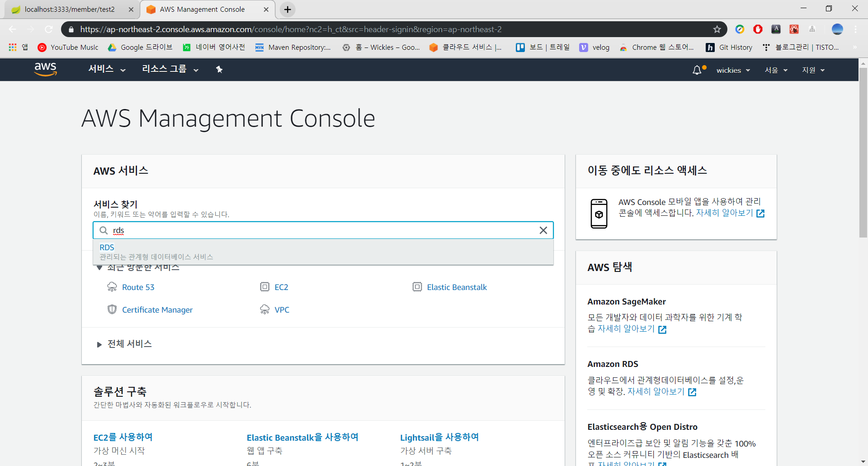
Task: Open the pin shortcuts icon in AWS navbar
Action: pyautogui.click(x=219, y=69)
